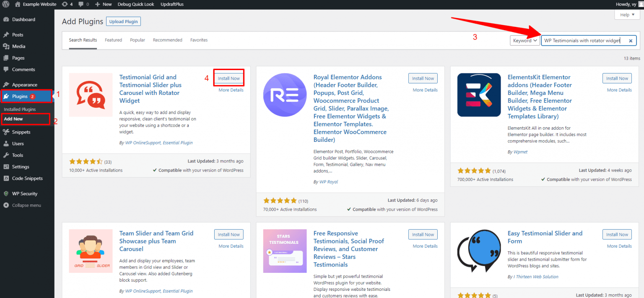Open the Howdy user account menu
The width and height of the screenshot is (644, 298).
point(627,4)
